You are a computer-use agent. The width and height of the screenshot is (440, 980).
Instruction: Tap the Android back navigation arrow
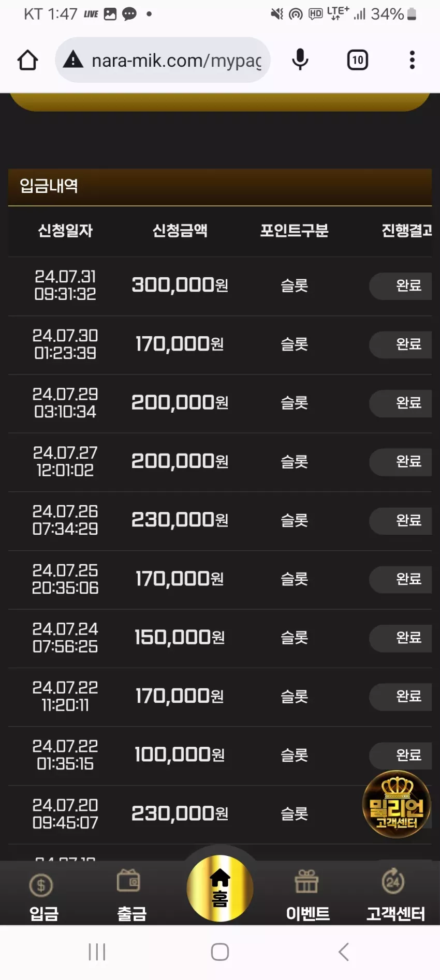[343, 952]
